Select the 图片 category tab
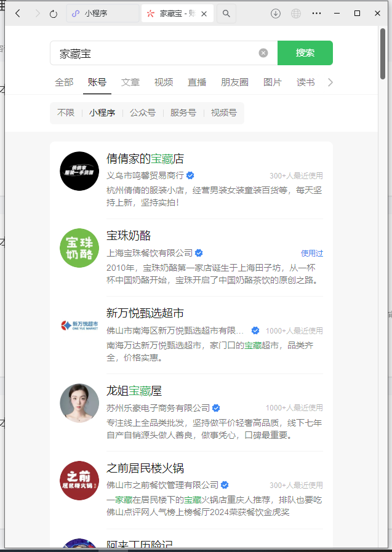Viewport: 392px width, 552px height. coord(273,82)
